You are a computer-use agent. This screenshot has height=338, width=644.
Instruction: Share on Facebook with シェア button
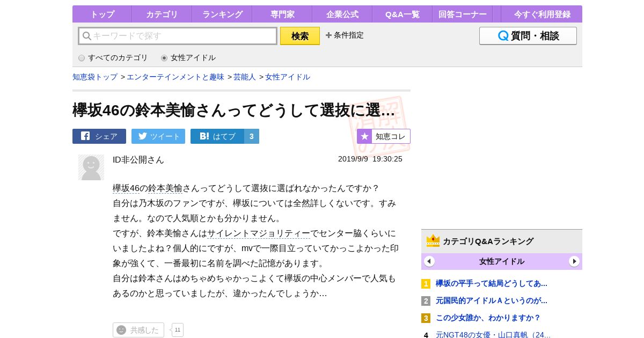[x=99, y=136]
